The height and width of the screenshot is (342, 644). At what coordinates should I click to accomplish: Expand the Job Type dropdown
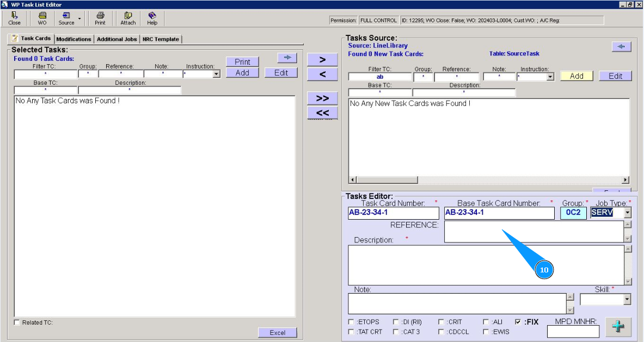tap(627, 213)
